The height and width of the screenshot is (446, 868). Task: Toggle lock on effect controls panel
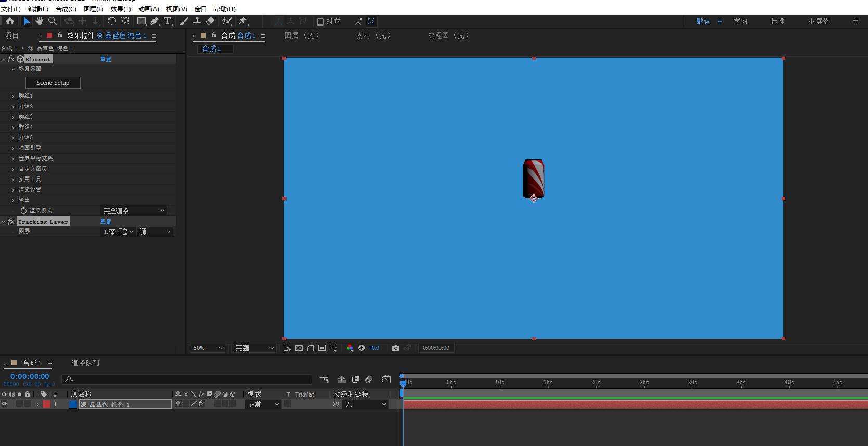[x=60, y=35]
